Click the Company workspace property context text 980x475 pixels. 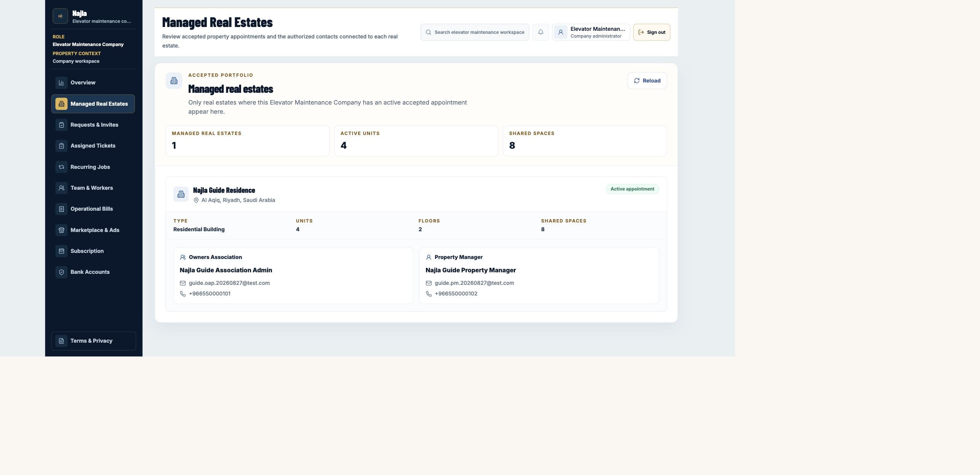tap(76, 61)
